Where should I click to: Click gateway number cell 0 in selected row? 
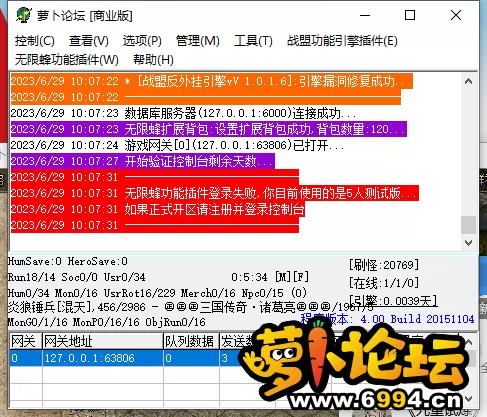(x=26, y=358)
